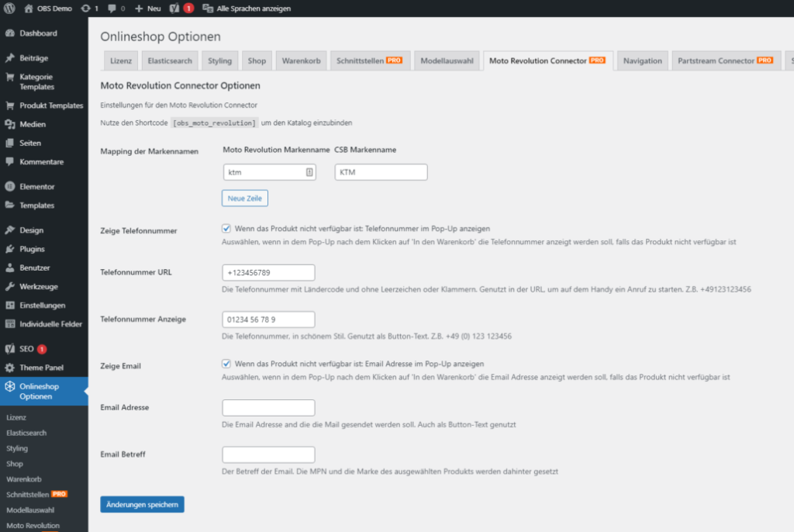Screen dimensions: 794x532
Task: Click the icon inside the ktm field
Action: coord(309,172)
